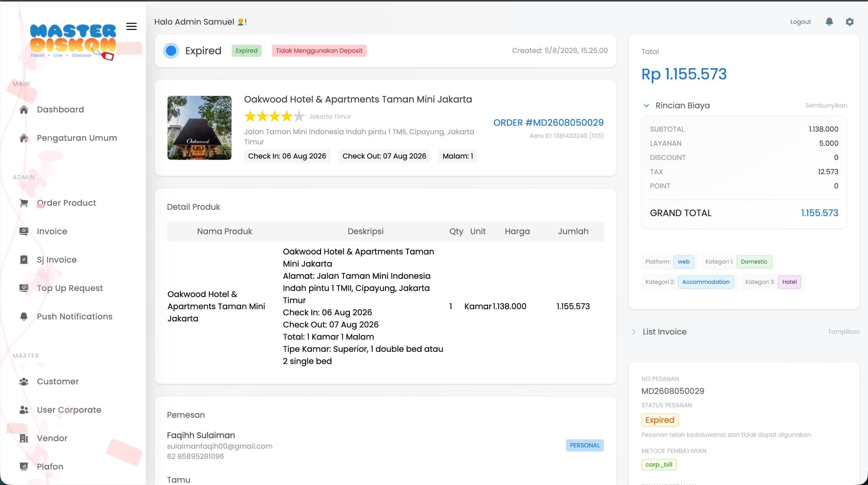Click the web platform tag
868x485 pixels.
(684, 262)
